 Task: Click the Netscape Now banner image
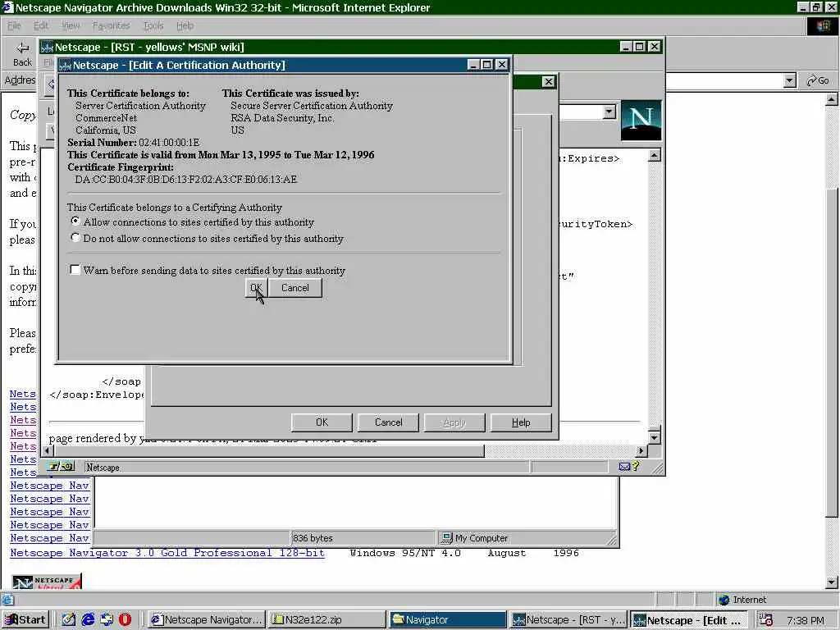click(47, 582)
